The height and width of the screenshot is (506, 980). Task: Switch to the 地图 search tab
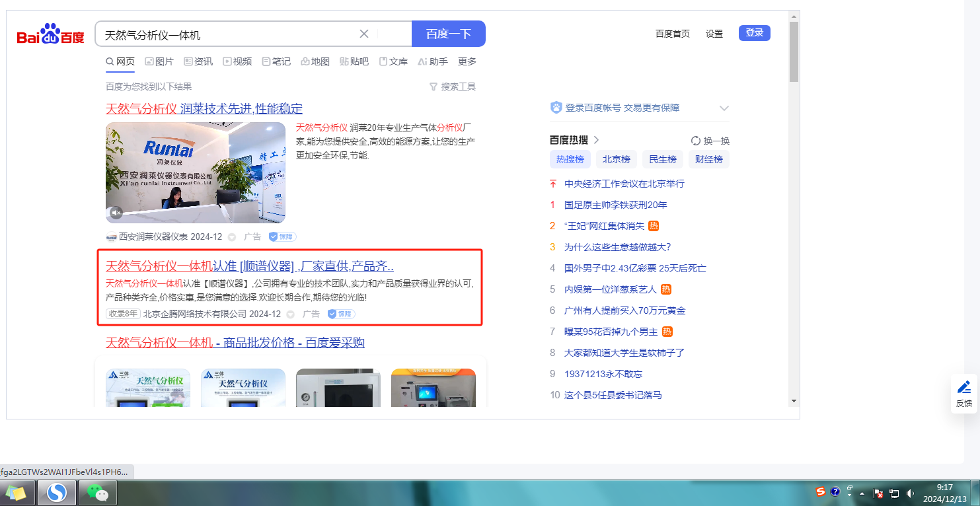(315, 61)
